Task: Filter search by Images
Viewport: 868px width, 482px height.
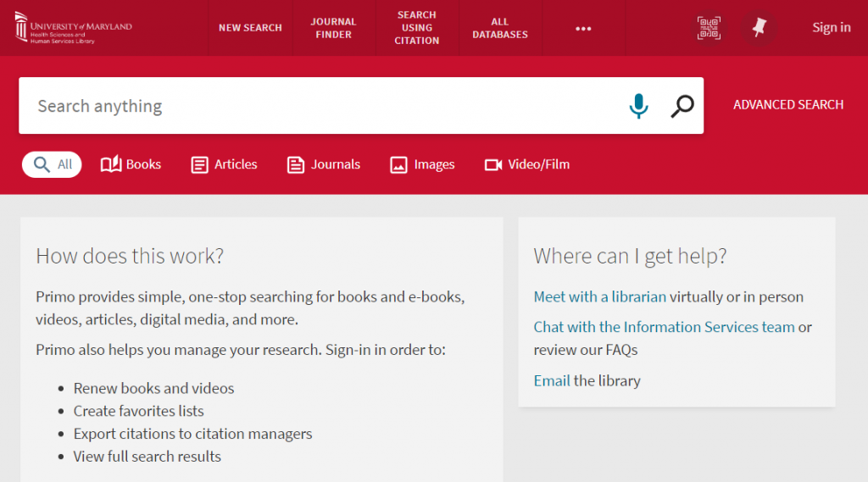Action: 423,164
